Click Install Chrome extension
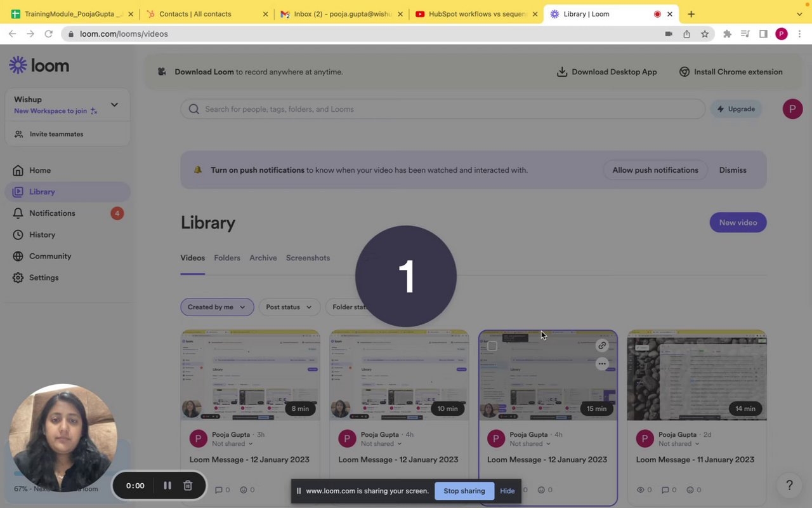The width and height of the screenshot is (812, 508). pyautogui.click(x=731, y=72)
